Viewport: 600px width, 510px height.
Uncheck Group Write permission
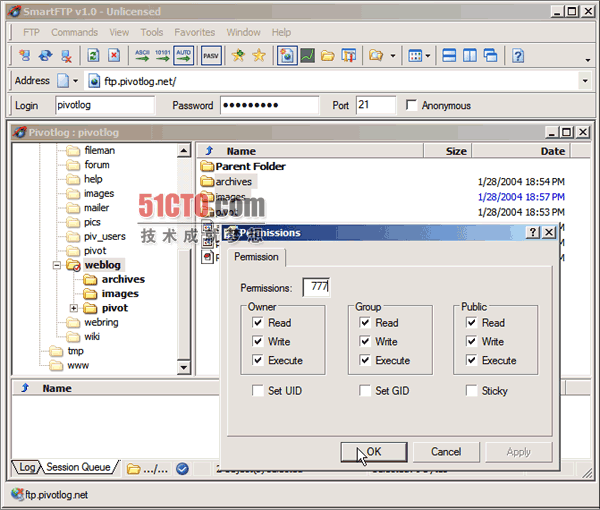(x=365, y=341)
